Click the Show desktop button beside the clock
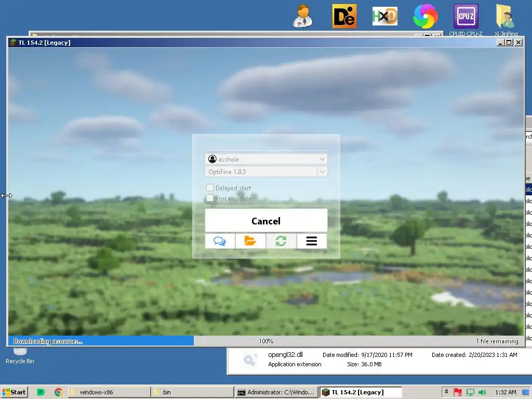Image resolution: width=532 pixels, height=399 pixels. [x=527, y=392]
